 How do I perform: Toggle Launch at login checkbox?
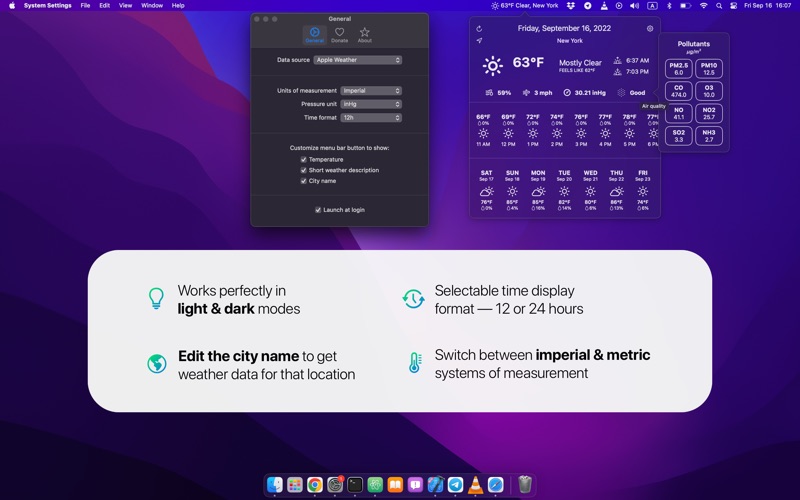click(318, 210)
